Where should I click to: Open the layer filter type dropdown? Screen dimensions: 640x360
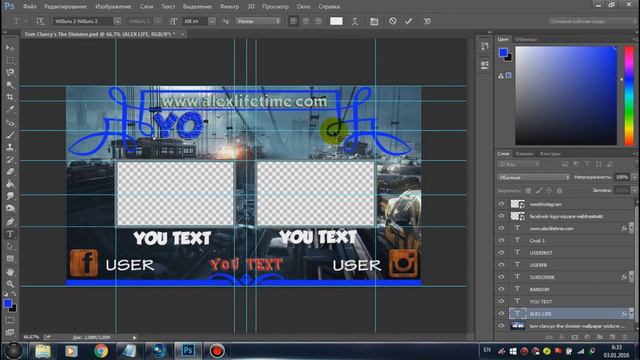coord(519,164)
